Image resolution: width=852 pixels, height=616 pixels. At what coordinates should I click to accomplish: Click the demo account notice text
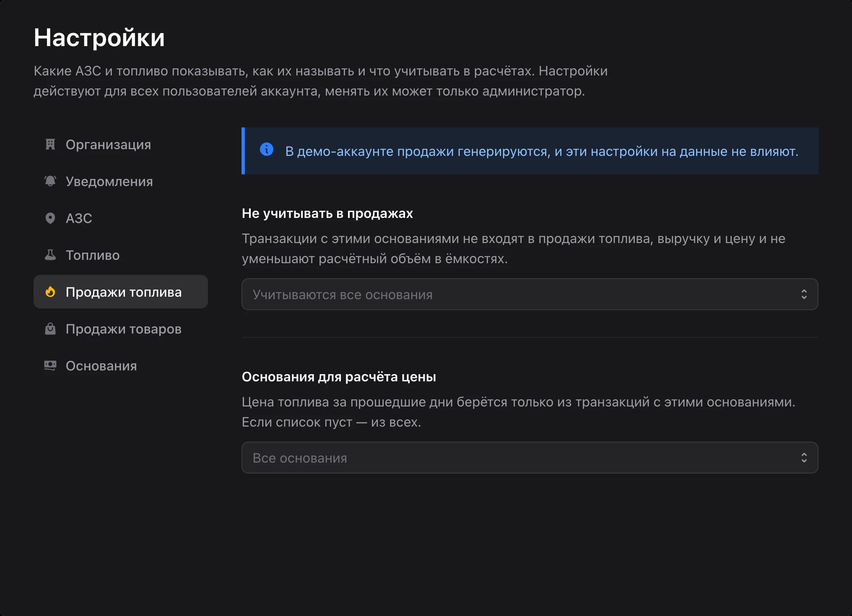(542, 151)
